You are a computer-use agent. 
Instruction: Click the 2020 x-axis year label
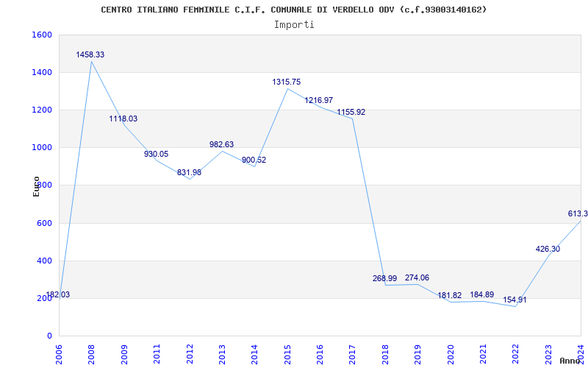coord(451,354)
